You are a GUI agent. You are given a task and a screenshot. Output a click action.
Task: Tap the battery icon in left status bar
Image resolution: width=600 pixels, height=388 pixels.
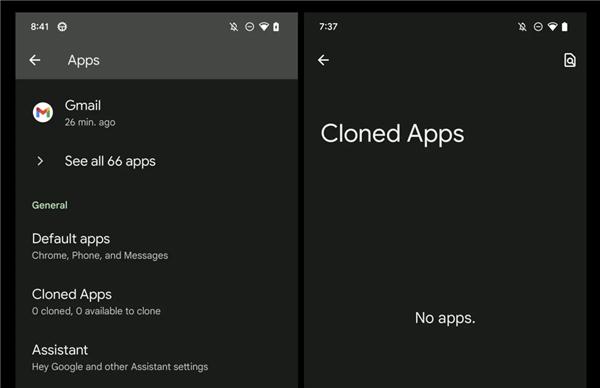click(276, 27)
